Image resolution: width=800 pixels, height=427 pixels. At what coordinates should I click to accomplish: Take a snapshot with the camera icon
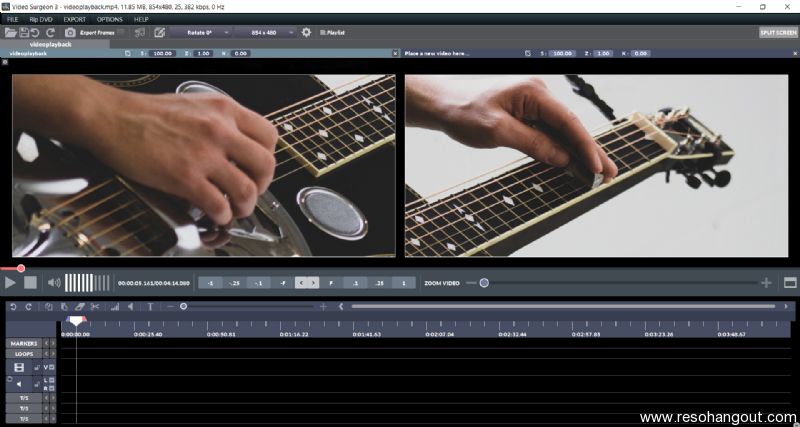click(70, 33)
